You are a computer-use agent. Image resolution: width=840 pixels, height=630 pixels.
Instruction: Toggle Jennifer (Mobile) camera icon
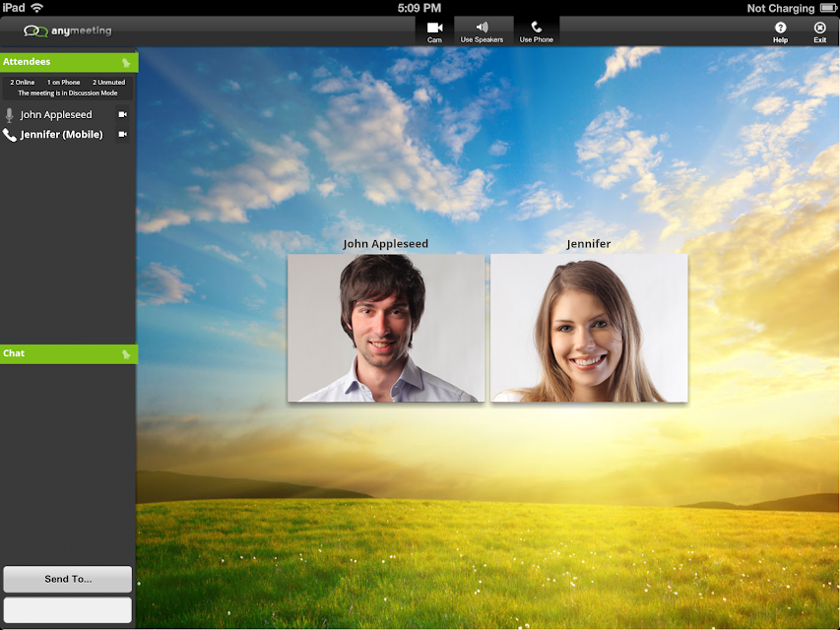tap(123, 135)
